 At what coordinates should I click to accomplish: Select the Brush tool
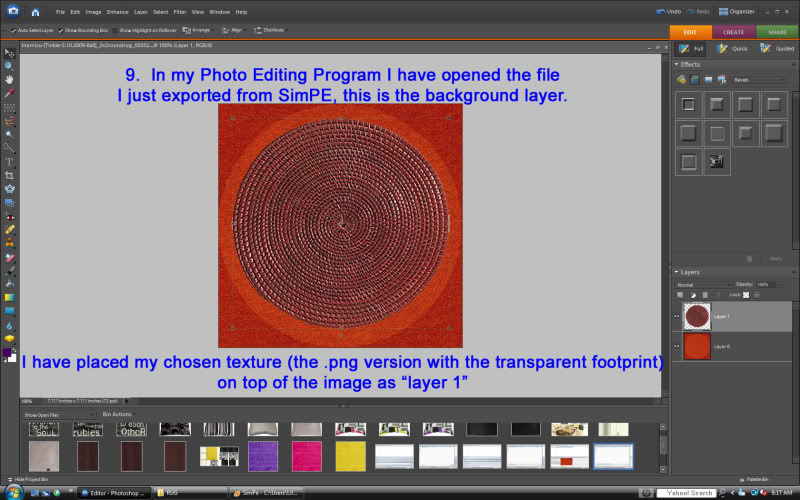point(9,271)
